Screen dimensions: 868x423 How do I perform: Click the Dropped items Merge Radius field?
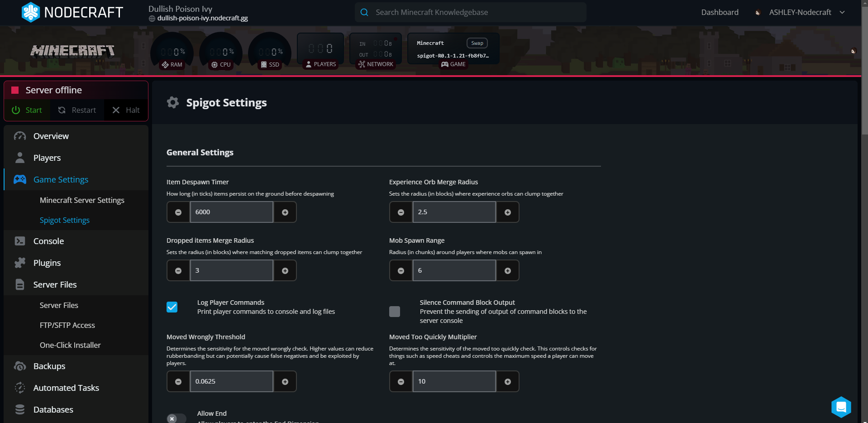coord(232,270)
